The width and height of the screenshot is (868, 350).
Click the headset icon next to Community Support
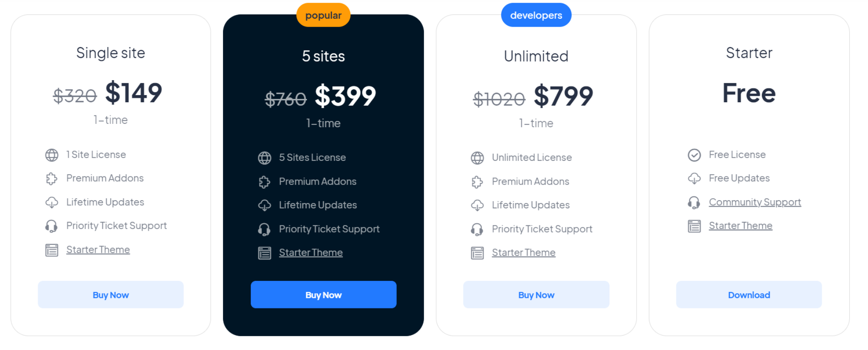(694, 203)
